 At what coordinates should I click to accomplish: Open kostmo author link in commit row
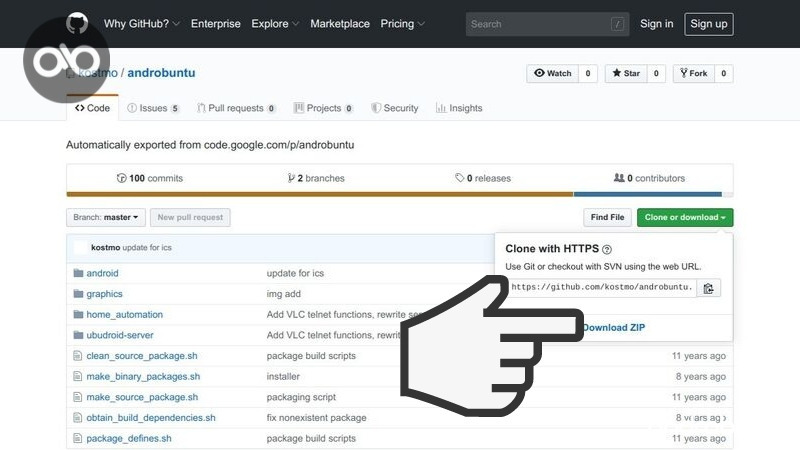click(106, 247)
